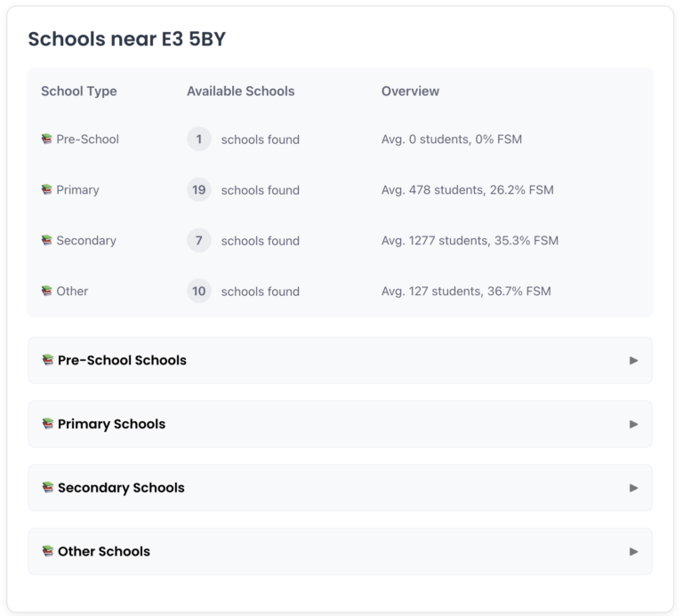Expand Pre-School Schools using its arrow
683x616 pixels.
[x=633, y=360]
